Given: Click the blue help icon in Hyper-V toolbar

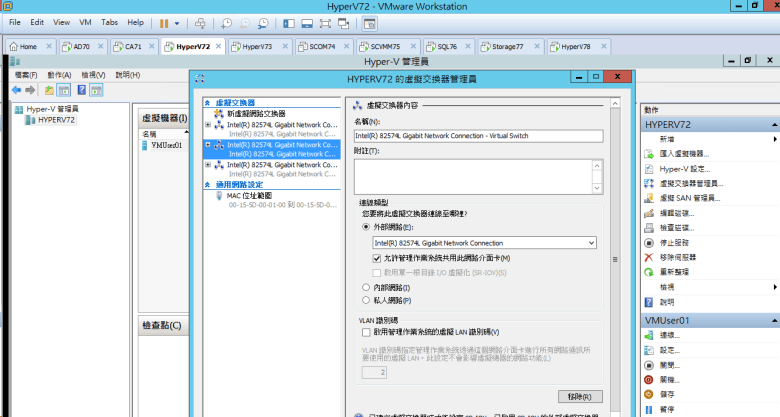Looking at the screenshot, I should (x=81, y=90).
